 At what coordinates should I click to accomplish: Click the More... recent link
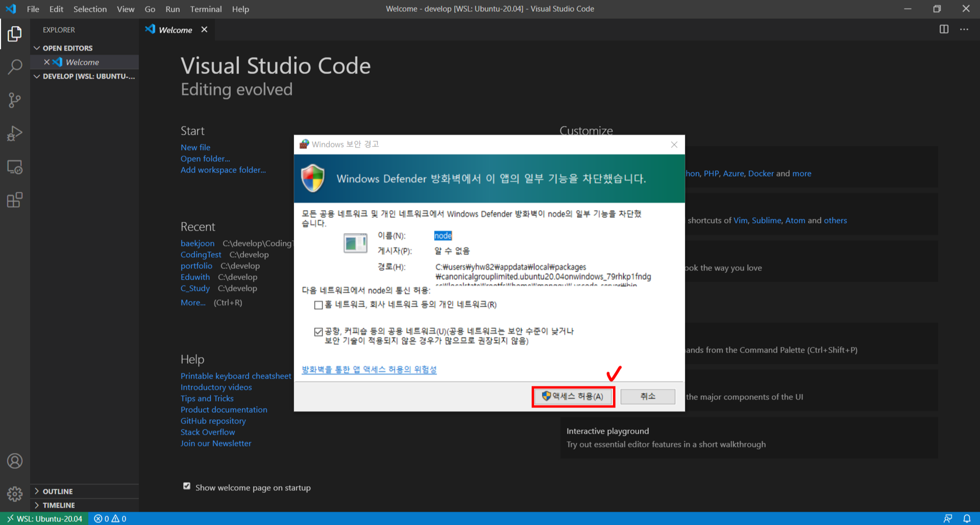point(193,303)
